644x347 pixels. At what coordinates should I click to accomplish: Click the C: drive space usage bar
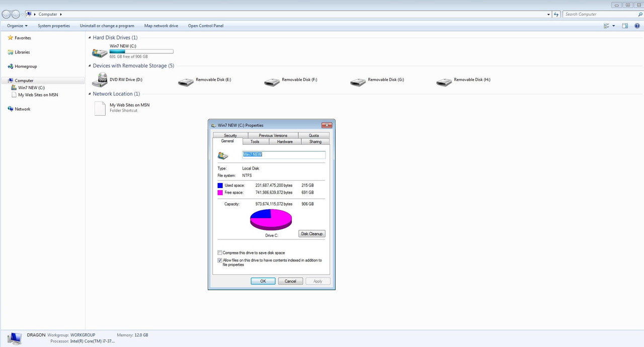click(x=141, y=51)
